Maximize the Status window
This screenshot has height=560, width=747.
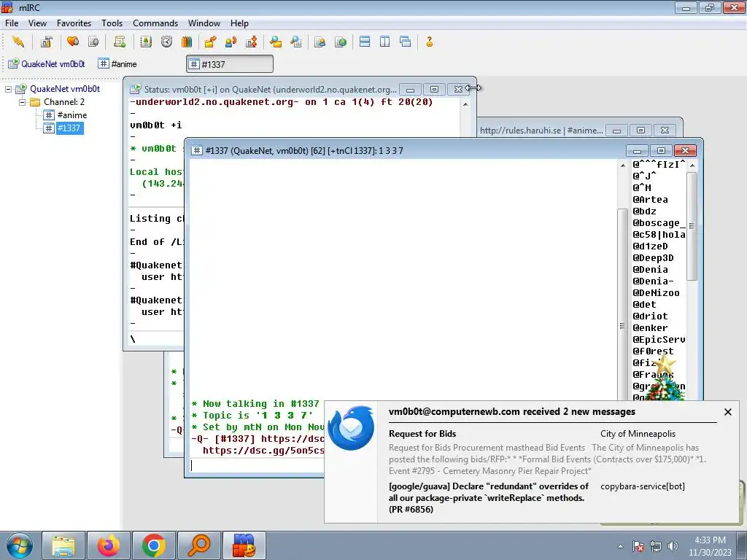click(x=434, y=89)
